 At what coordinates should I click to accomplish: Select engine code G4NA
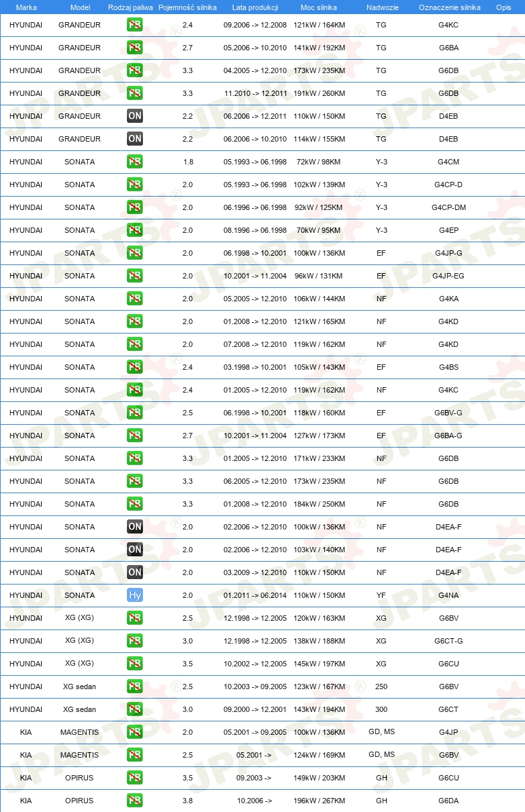coord(448,595)
